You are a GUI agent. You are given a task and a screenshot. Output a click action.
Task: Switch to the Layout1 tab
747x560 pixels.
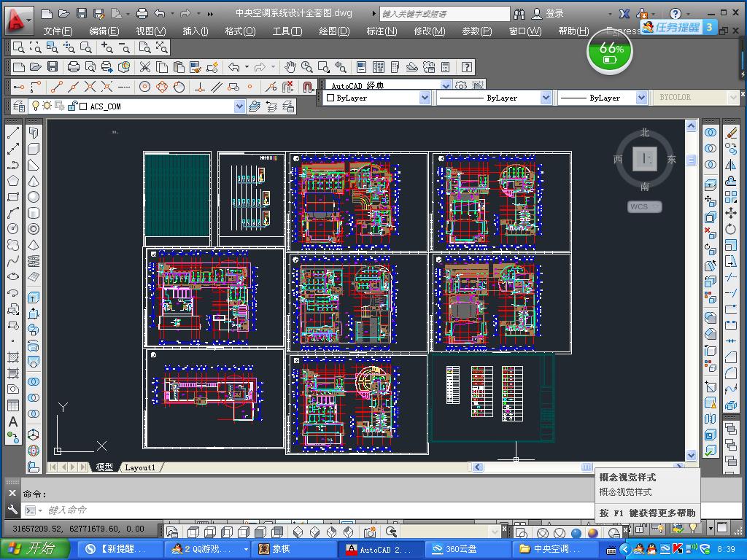coord(140,467)
